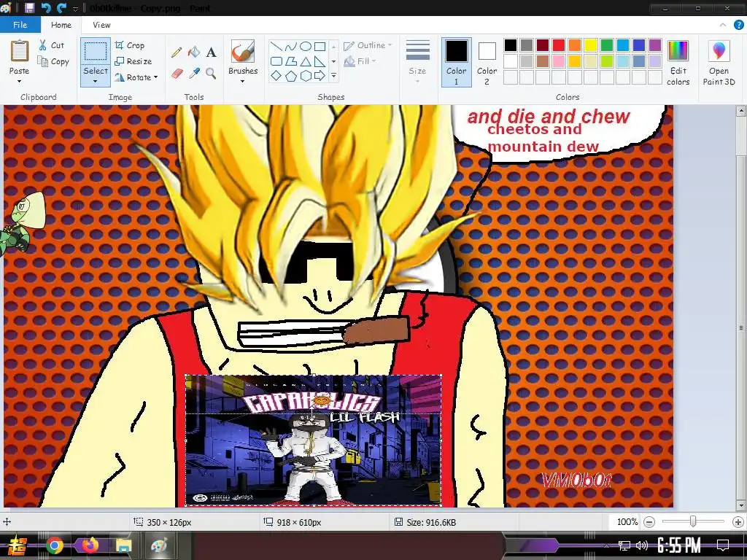
Task: Click the vertical scrollbar up arrow
Action: (741, 111)
